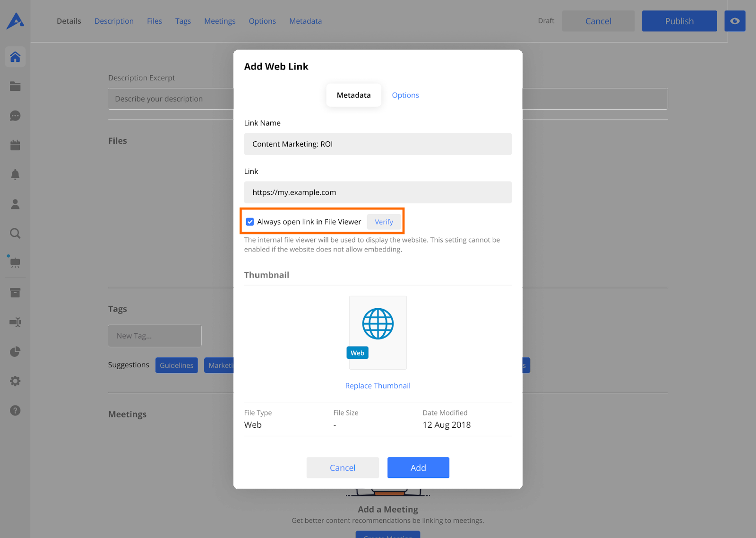Click the Verify button

coord(384,222)
